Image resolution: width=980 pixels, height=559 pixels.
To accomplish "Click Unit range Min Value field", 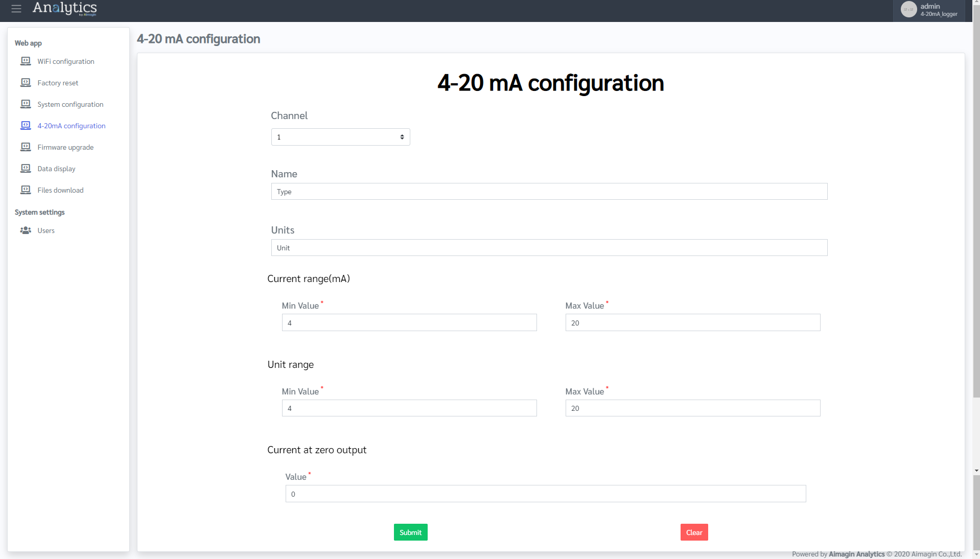I will point(409,408).
